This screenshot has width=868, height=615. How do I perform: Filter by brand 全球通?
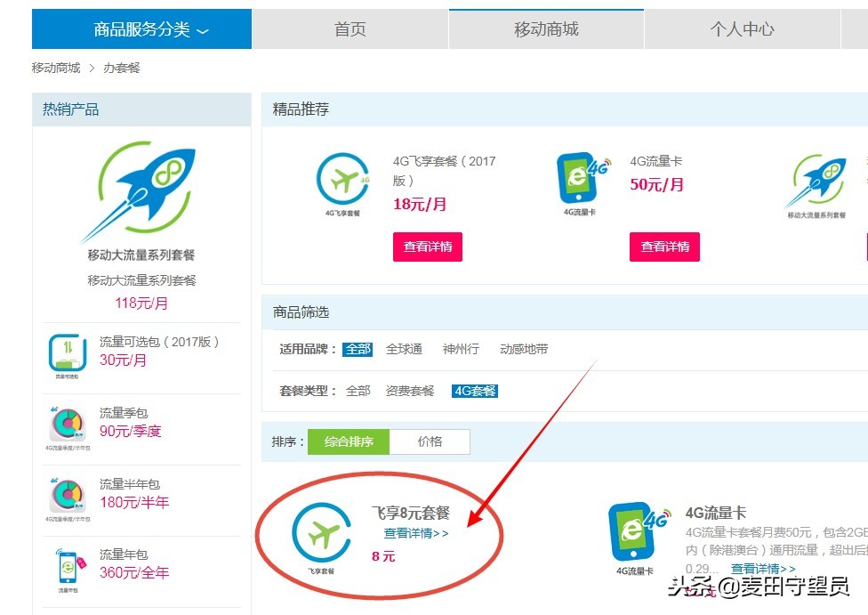pos(404,349)
